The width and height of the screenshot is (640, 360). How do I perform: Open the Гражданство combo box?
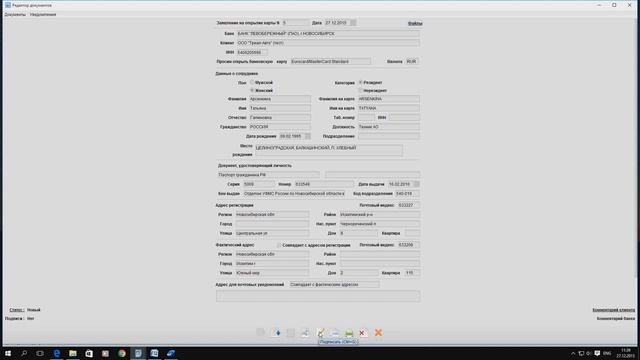click(x=280, y=127)
